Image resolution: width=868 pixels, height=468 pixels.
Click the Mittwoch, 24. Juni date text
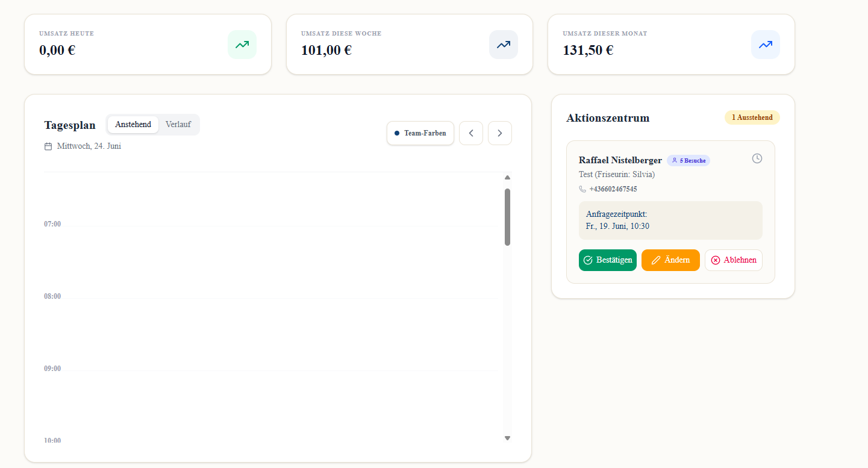pyautogui.click(x=89, y=146)
